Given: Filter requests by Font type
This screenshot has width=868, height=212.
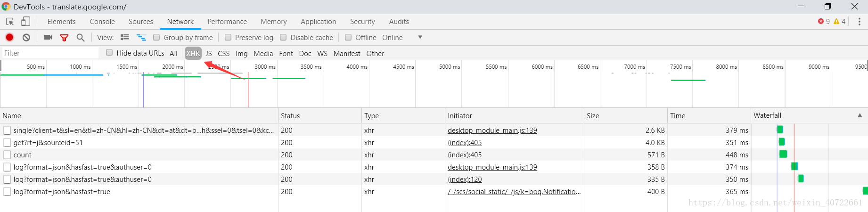Looking at the screenshot, I should point(286,54).
